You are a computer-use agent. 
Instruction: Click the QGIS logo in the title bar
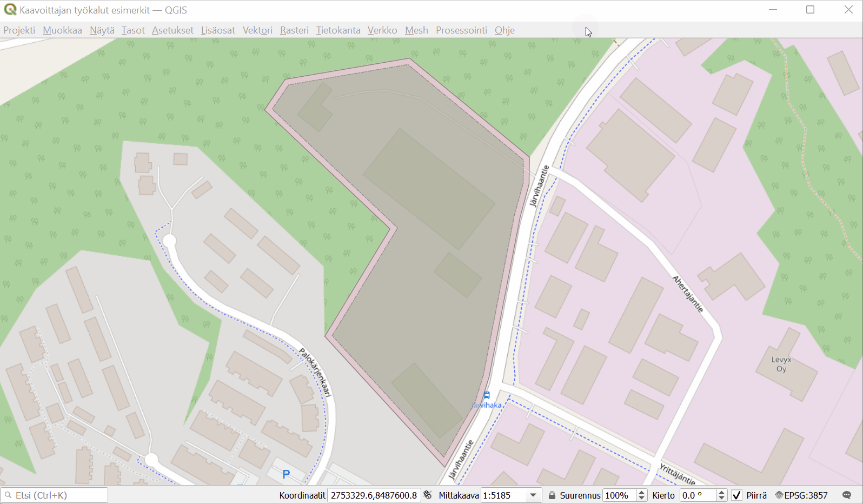coord(10,10)
